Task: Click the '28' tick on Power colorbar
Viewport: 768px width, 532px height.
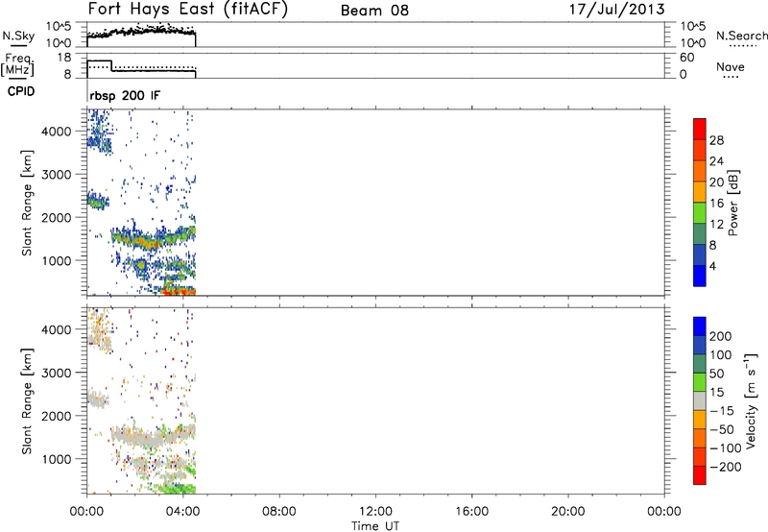Action: (x=716, y=140)
